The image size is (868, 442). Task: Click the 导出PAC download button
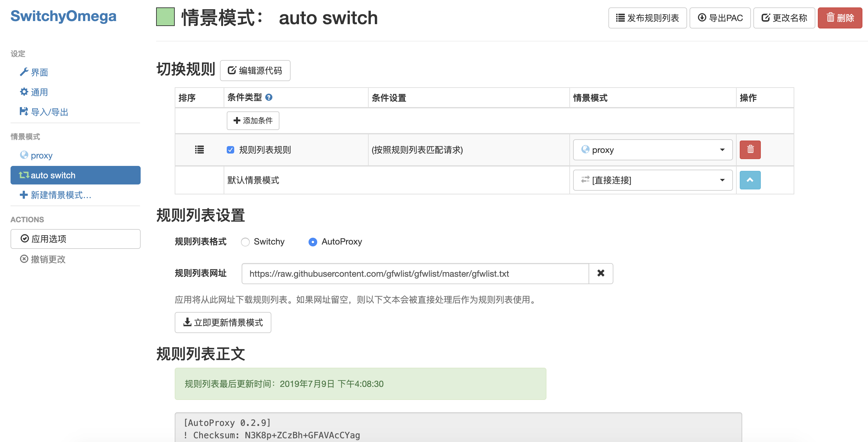click(720, 18)
